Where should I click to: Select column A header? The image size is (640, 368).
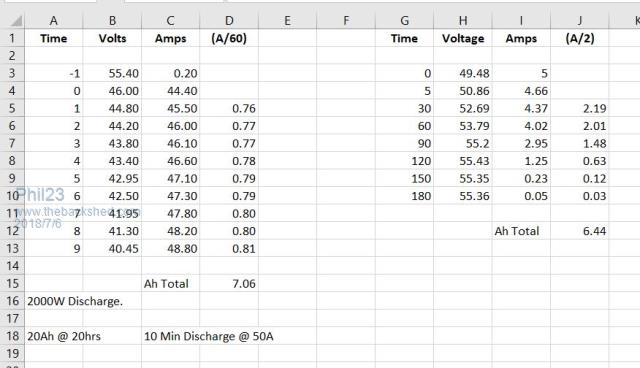tap(53, 20)
